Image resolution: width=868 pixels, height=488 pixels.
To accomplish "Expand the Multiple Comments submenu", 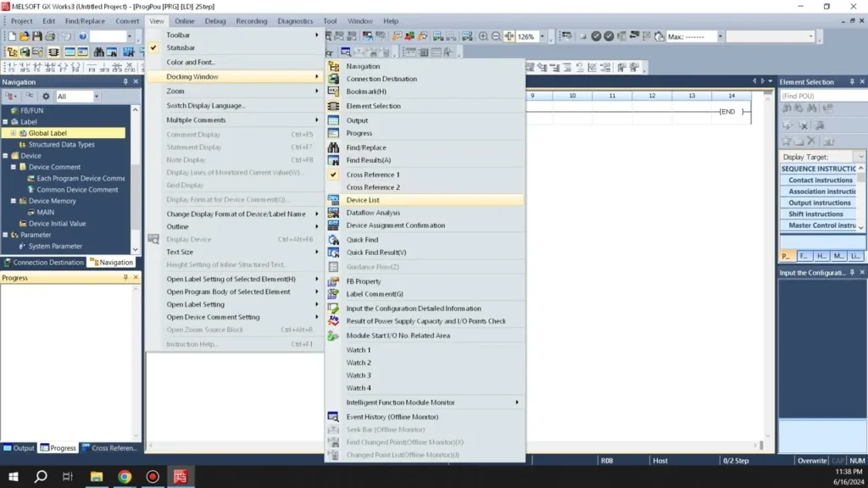I will (x=236, y=120).
